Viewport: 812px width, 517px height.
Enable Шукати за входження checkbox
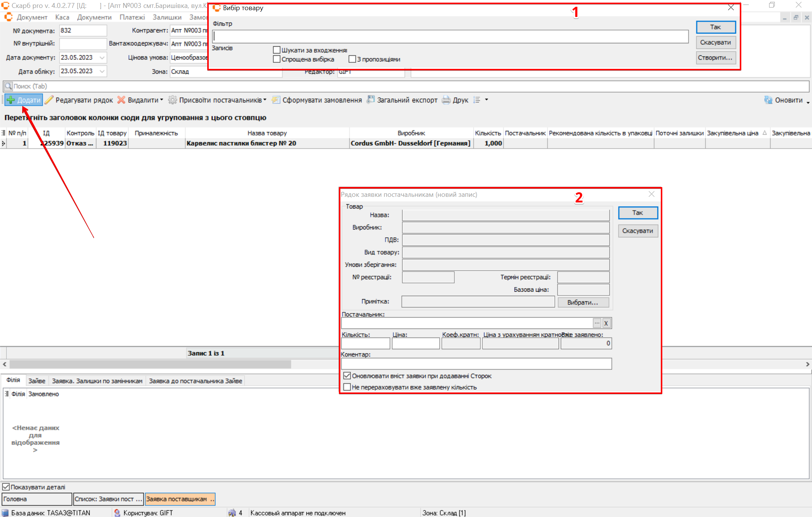(277, 50)
